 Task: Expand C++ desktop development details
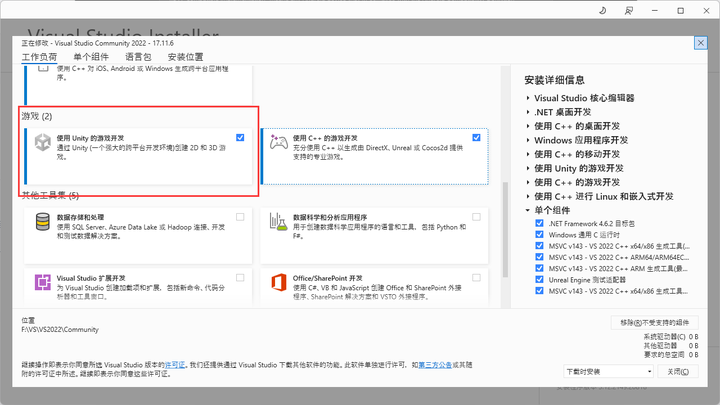pos(528,126)
